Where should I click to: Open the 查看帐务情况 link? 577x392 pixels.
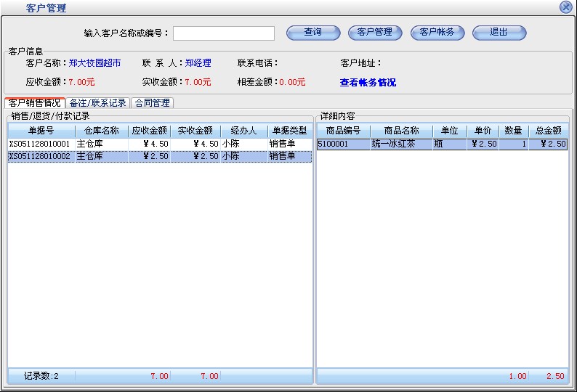368,83
